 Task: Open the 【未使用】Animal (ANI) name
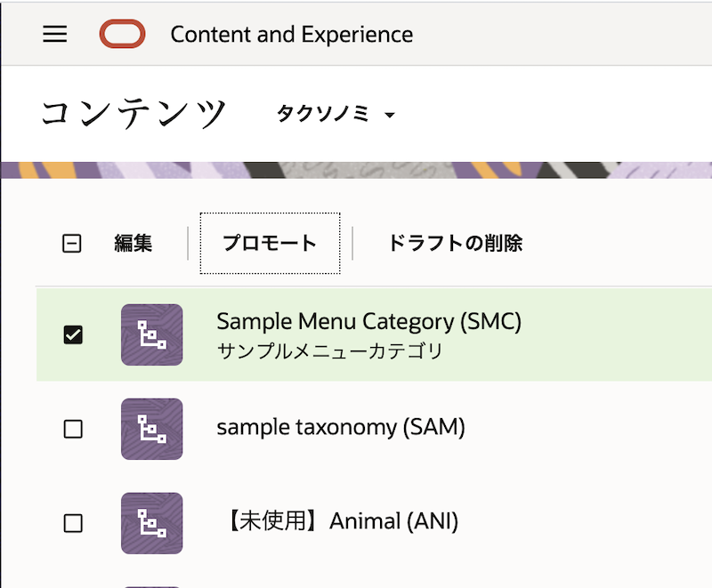pos(338,521)
